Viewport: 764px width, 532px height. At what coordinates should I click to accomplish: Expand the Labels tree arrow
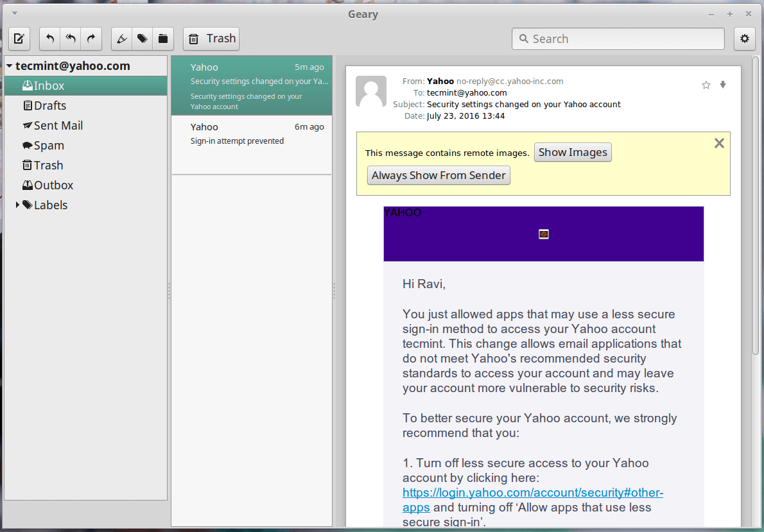point(17,205)
